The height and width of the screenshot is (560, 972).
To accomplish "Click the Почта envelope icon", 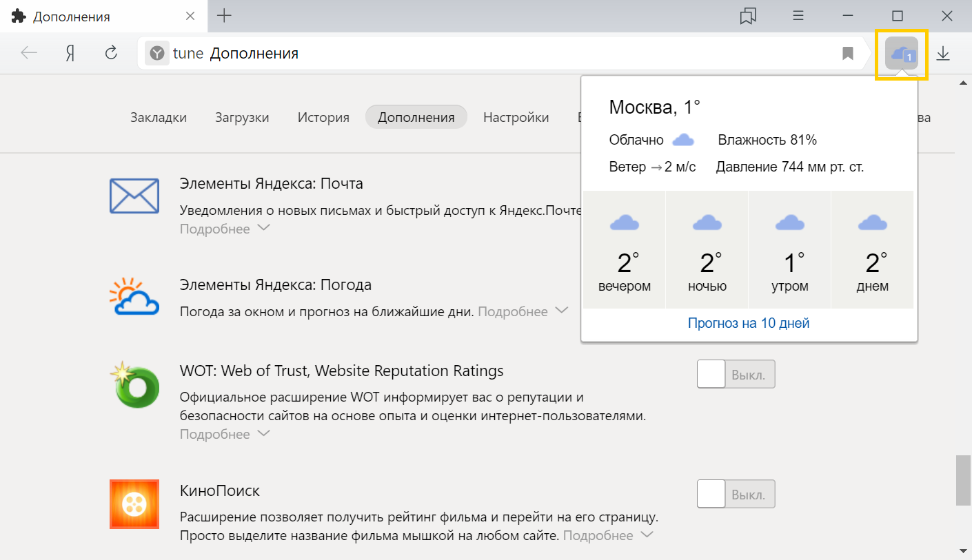I will click(134, 196).
